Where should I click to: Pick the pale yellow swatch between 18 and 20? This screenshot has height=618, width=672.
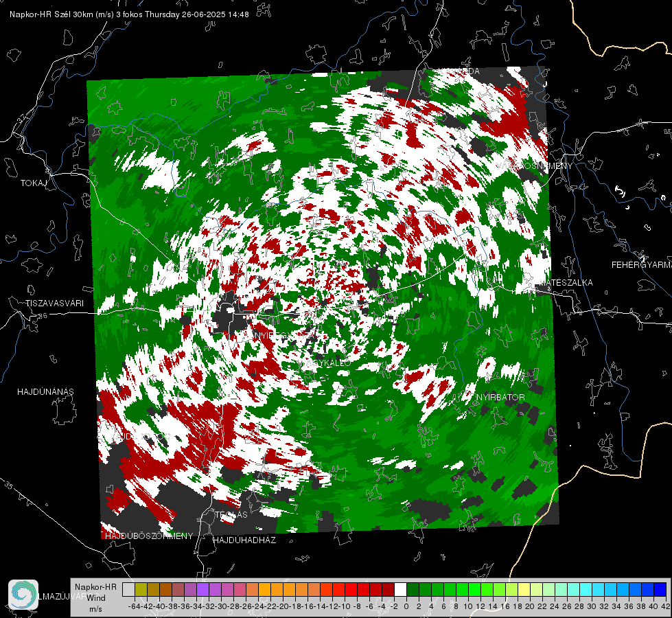pos(524,589)
